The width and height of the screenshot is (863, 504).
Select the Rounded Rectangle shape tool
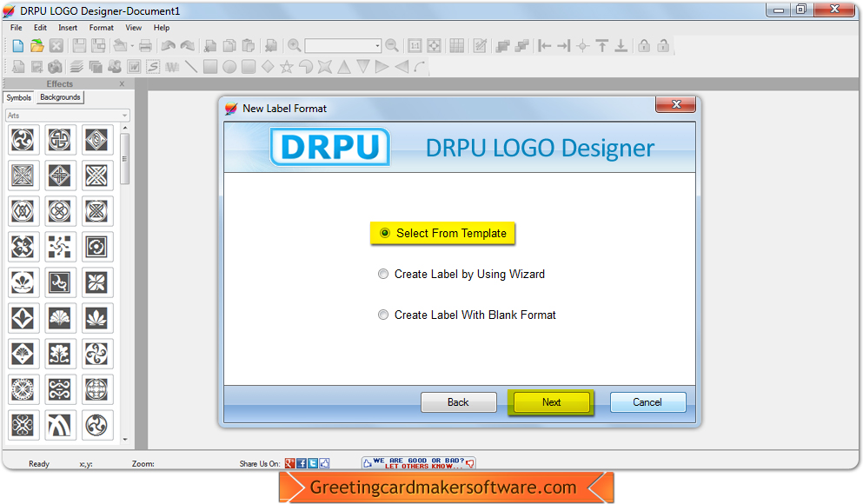[249, 67]
